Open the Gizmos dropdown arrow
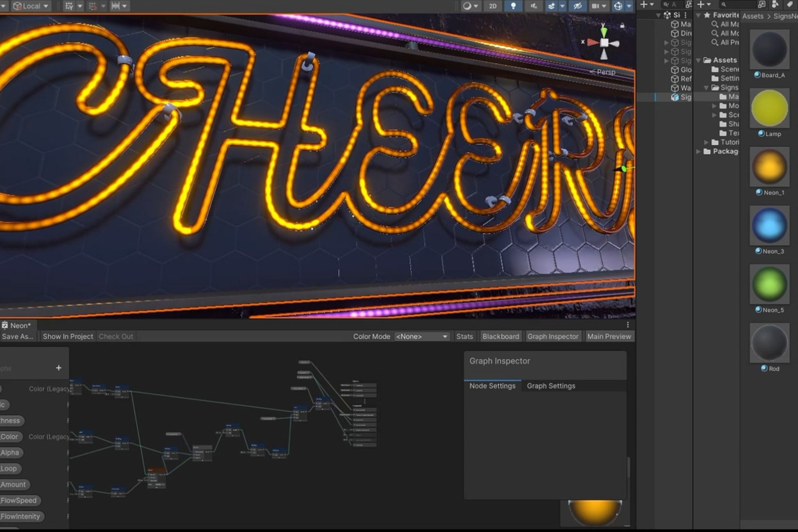Screen dimensions: 798x532 click(x=629, y=6)
